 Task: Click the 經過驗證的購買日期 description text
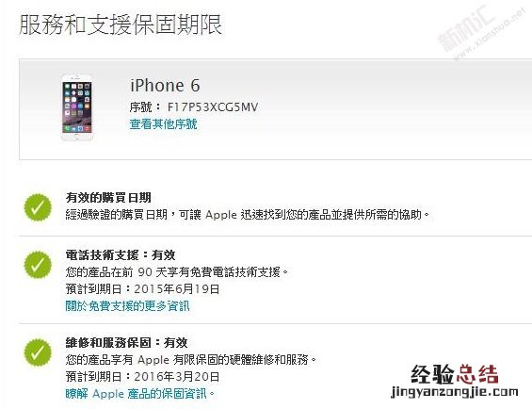click(x=248, y=215)
